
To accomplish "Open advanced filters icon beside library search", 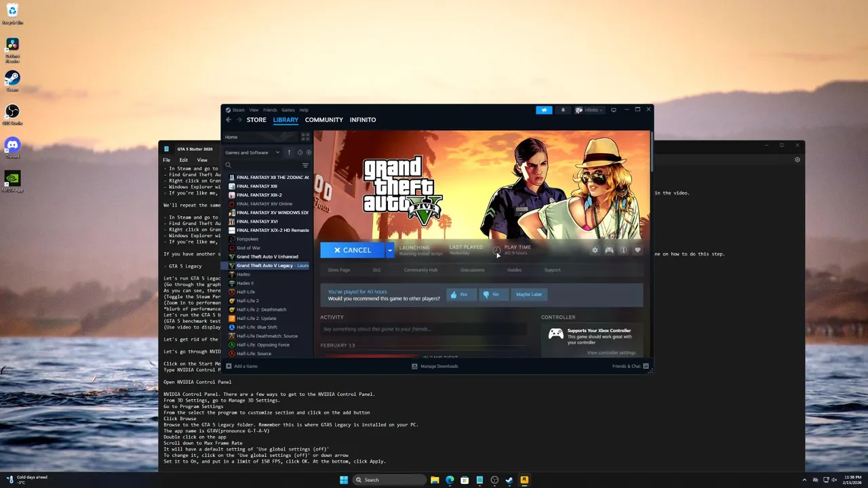I will (305, 165).
